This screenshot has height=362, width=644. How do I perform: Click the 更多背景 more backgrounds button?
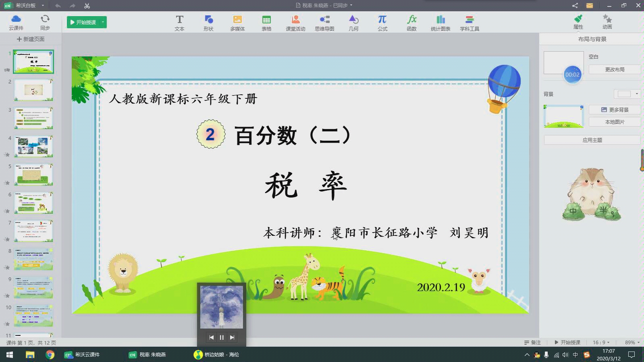point(615,110)
